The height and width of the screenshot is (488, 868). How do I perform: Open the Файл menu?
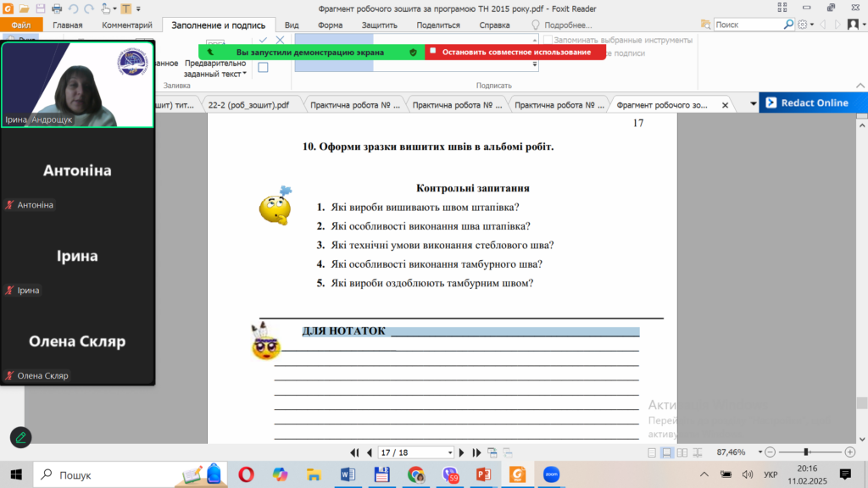21,25
